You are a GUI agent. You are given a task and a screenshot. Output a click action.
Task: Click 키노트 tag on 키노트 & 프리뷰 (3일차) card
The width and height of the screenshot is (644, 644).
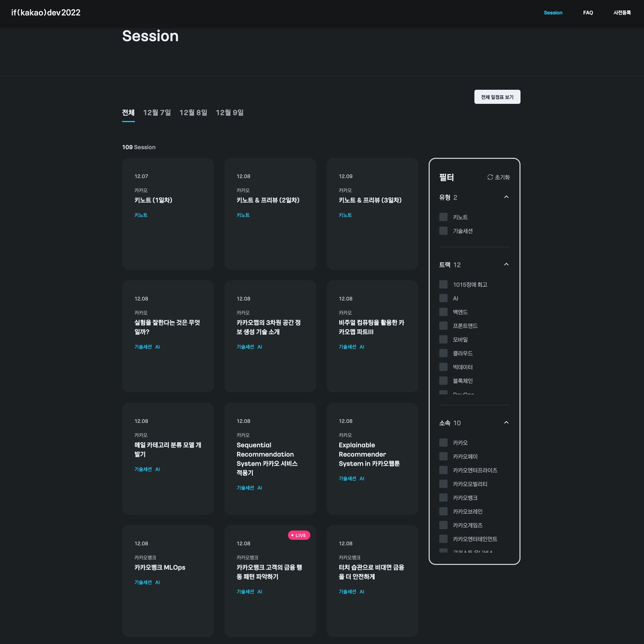(x=345, y=215)
